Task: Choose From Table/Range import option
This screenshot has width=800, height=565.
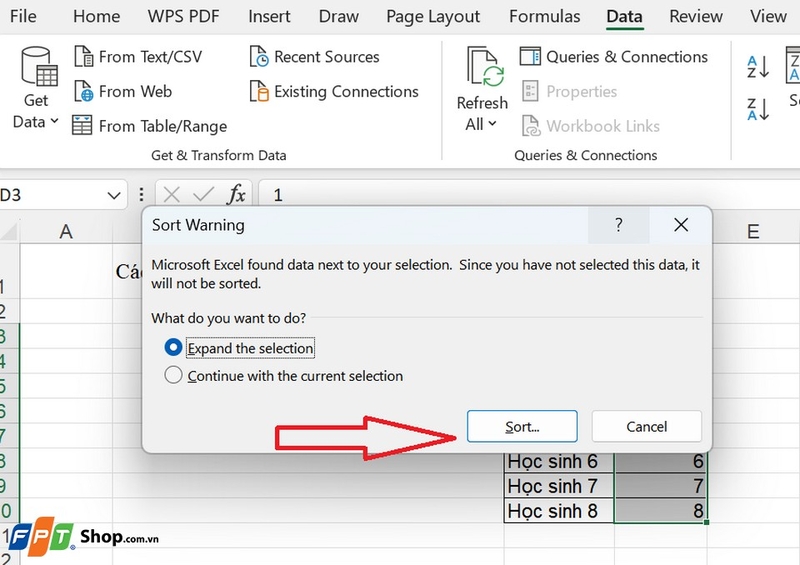Action: pos(150,126)
